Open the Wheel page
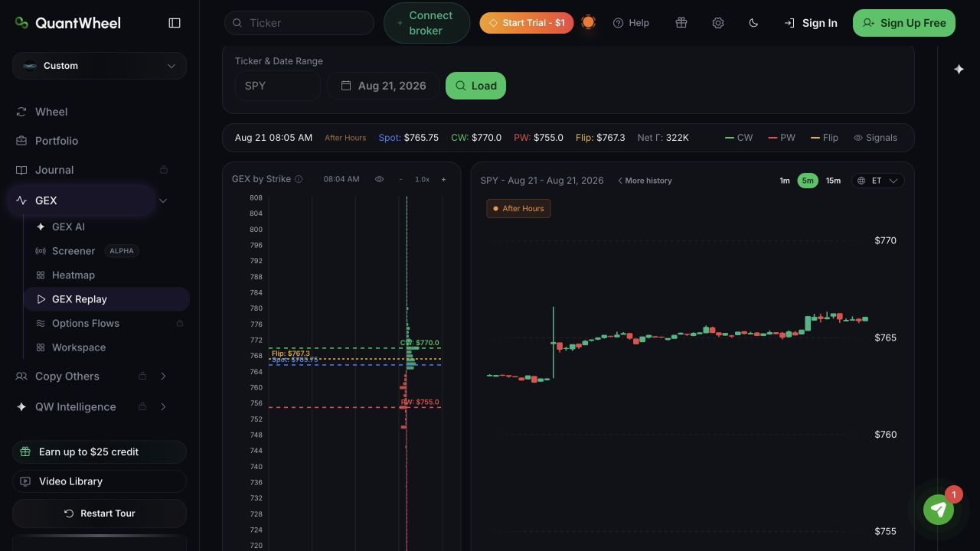 tap(51, 112)
